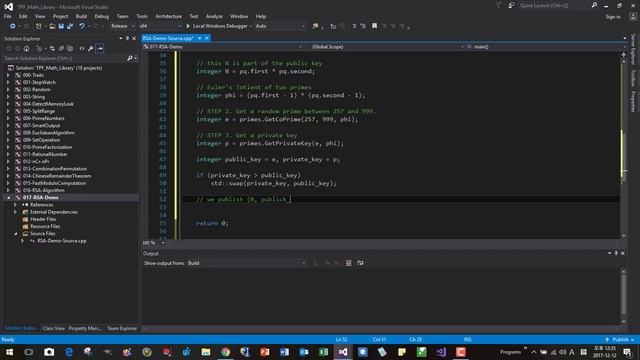Select the External Dependencies node
The height and width of the screenshot is (360, 640).
tap(53, 212)
